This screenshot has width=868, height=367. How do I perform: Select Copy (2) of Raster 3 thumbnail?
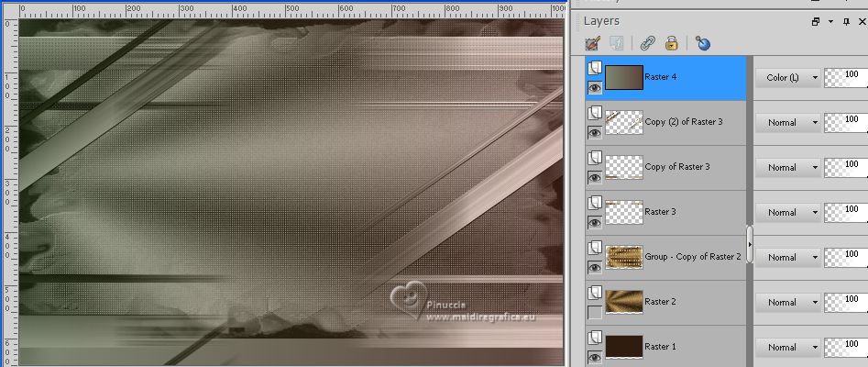pos(624,123)
